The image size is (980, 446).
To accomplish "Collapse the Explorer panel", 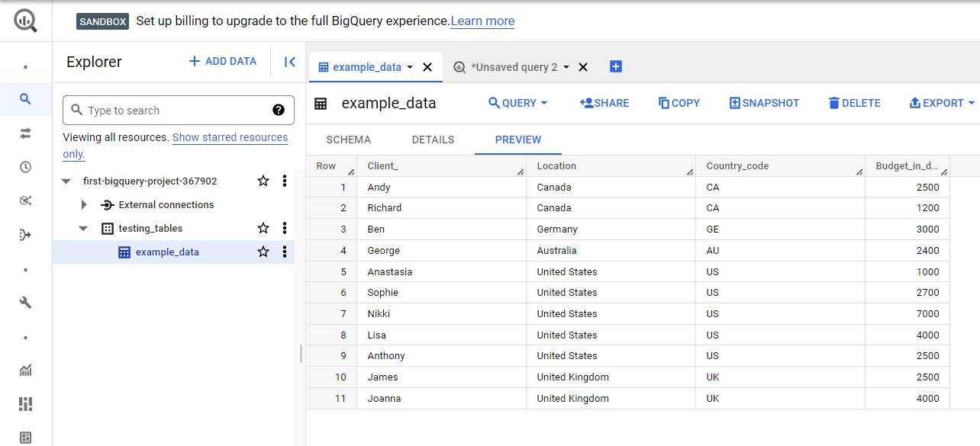I will [x=289, y=62].
